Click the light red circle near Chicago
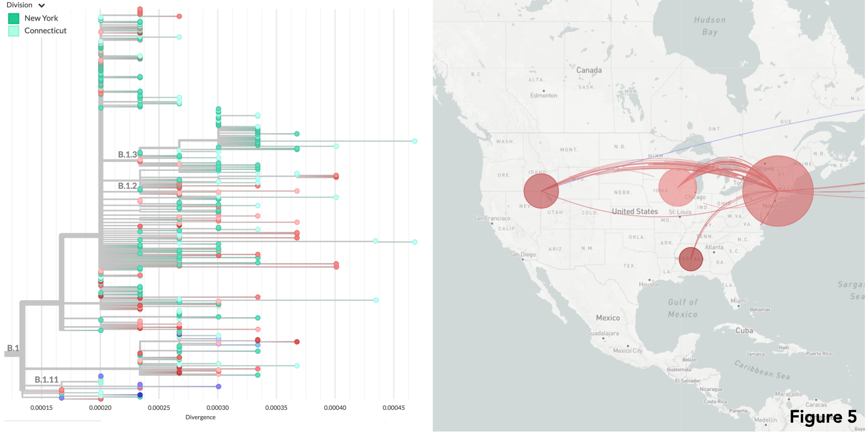 coord(677,187)
